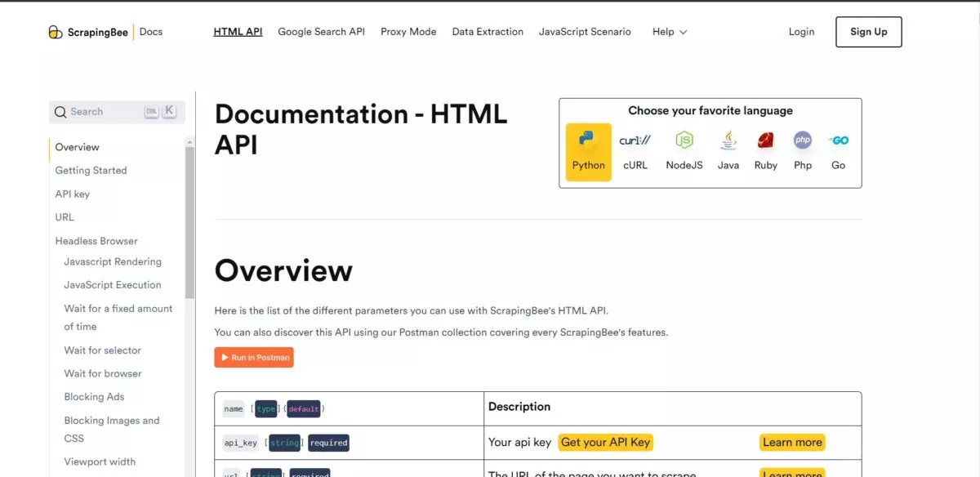Open Viewport width sidebar entry
The image size is (980, 477).
(x=100, y=461)
